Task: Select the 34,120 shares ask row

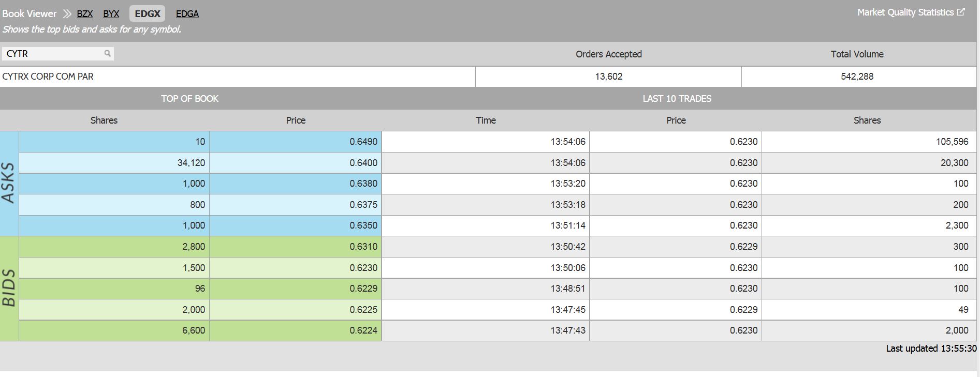Action: coord(191,163)
